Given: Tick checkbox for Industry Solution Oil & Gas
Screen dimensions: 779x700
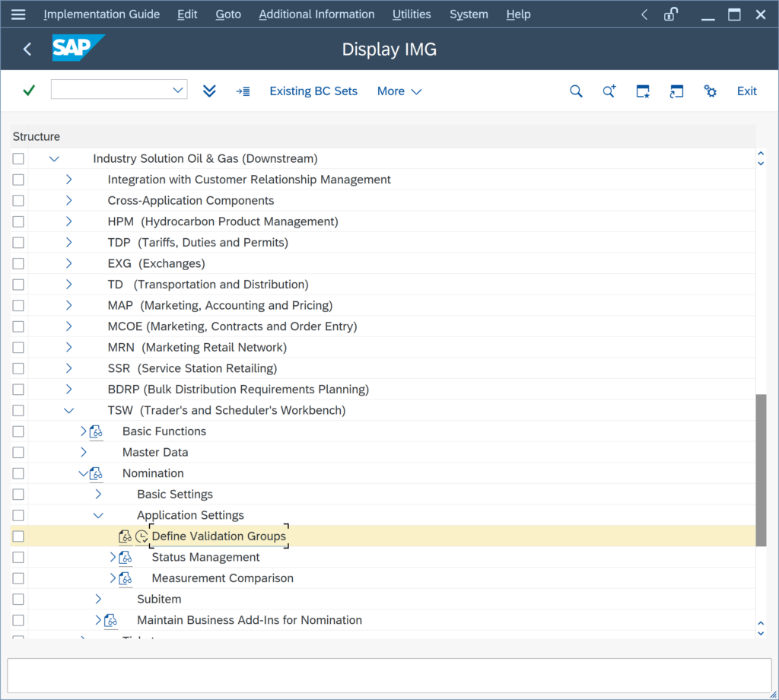Looking at the screenshot, I should pos(18,158).
